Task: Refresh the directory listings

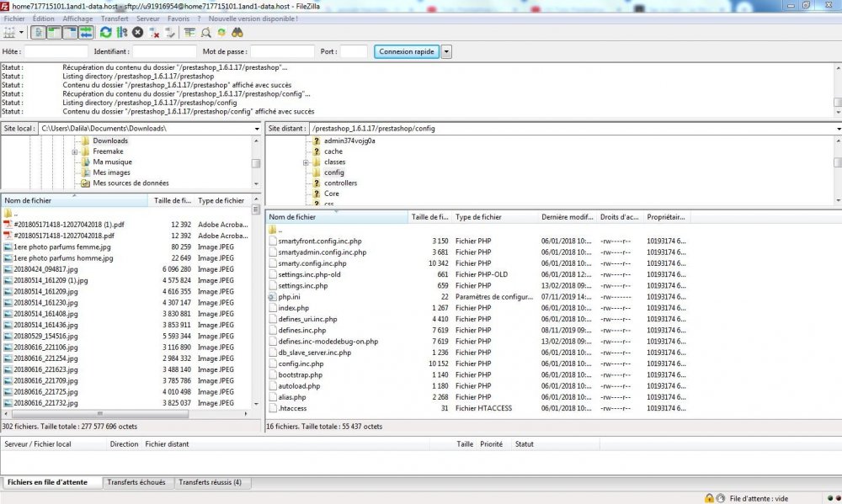Action: [x=105, y=32]
